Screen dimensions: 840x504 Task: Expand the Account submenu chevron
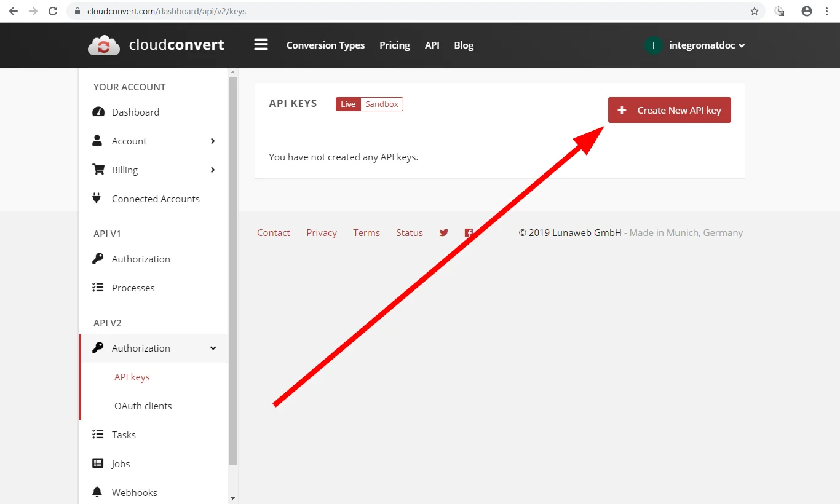(x=213, y=141)
